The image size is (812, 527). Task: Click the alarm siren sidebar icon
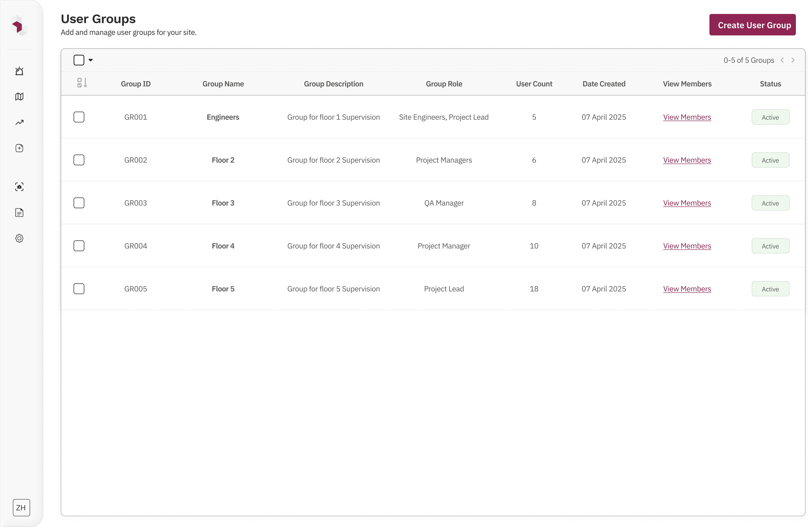tap(19, 71)
